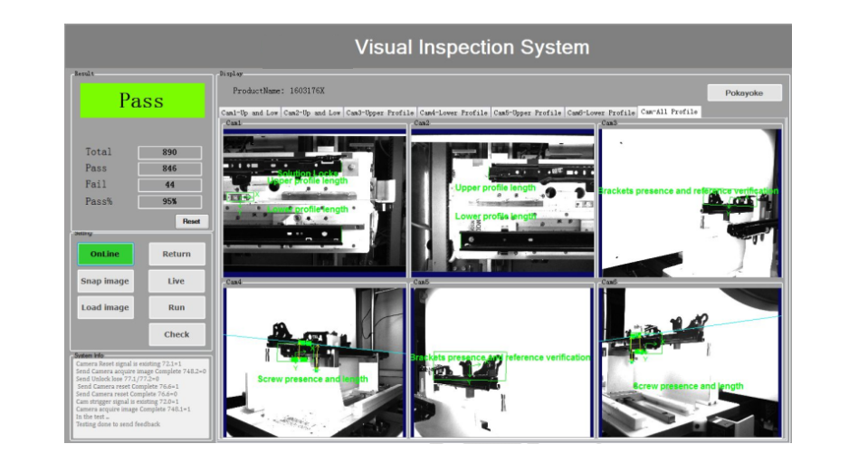868x463 pixels.
Task: Select the Cam-All Profile tab
Action: (x=669, y=111)
